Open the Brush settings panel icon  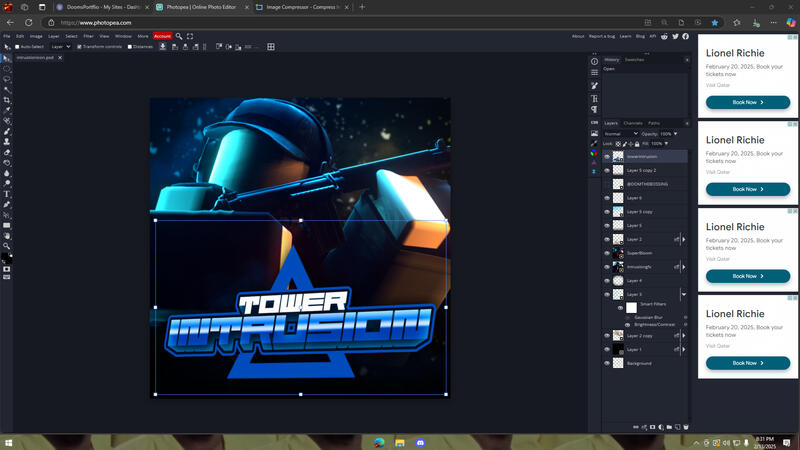click(594, 86)
